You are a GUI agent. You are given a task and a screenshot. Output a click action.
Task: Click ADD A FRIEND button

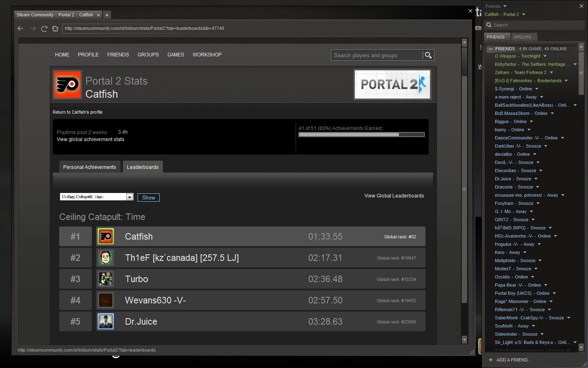tap(513, 360)
